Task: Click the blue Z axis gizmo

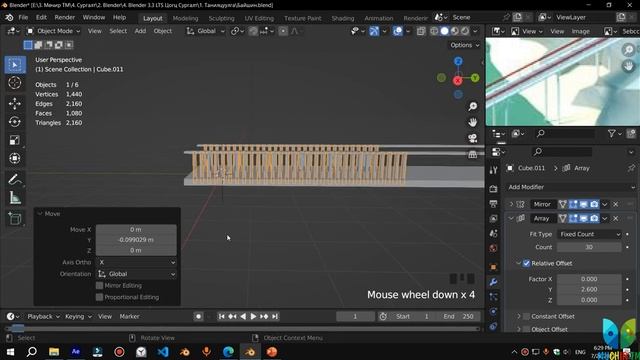Action: (458, 61)
